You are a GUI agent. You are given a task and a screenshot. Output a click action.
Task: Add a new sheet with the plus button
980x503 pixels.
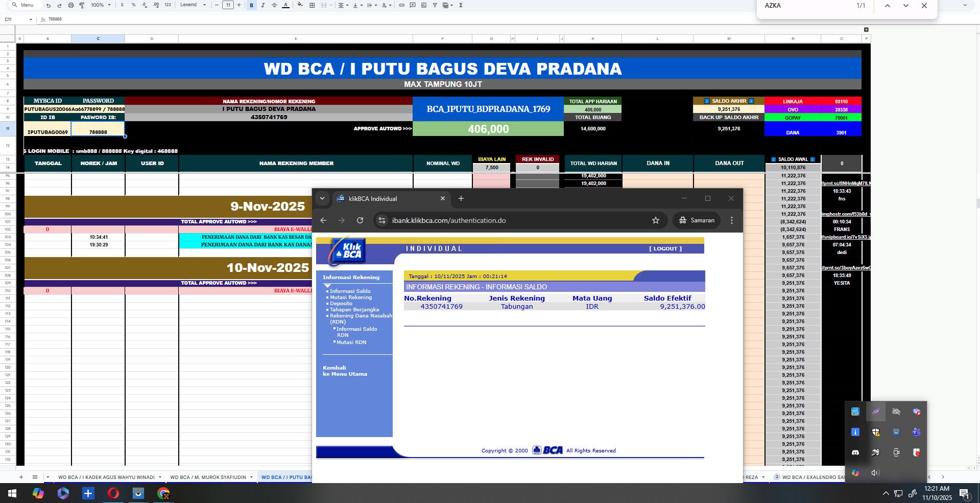point(21,477)
